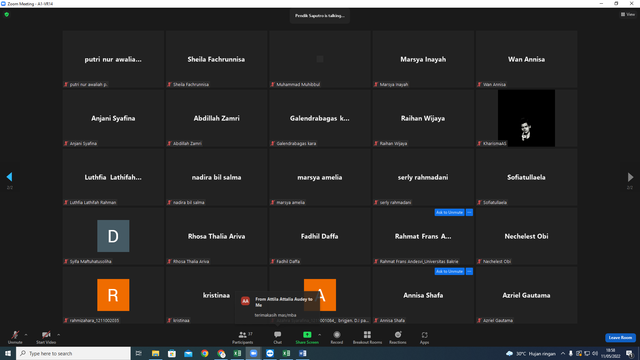
Task: Select KharismaAS video thumbnail
Action: coord(526,118)
